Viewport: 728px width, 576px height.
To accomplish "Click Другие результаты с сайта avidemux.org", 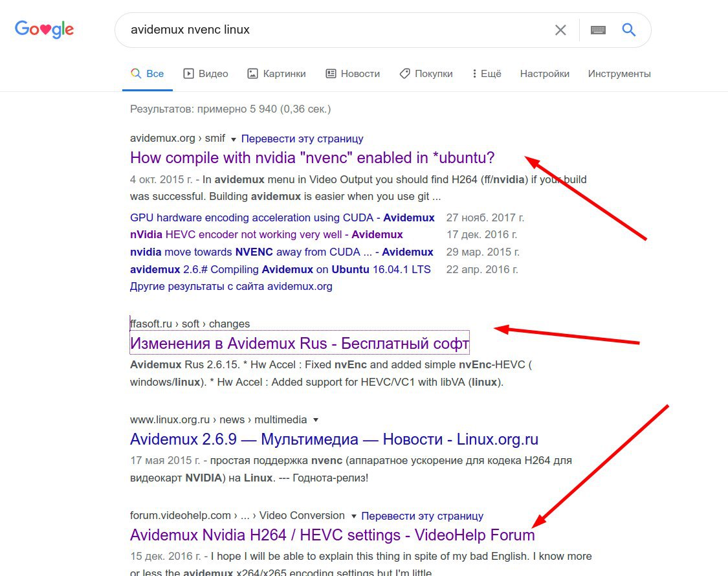I will 231,286.
